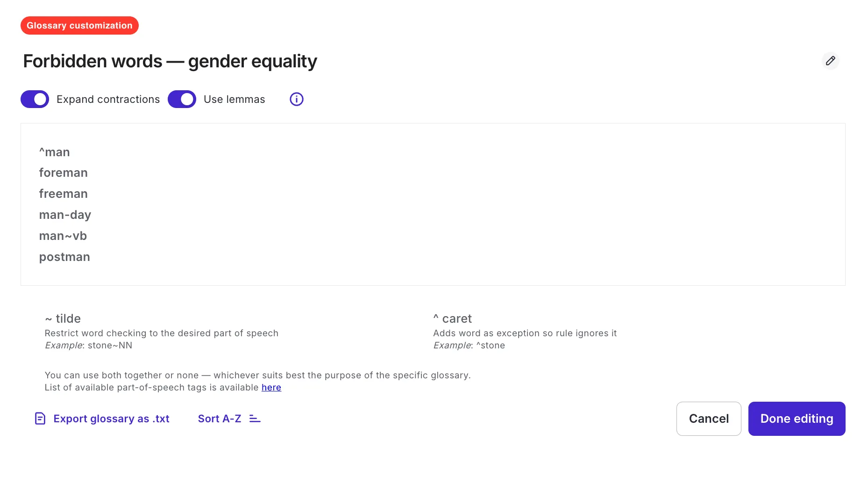Click the pencil edit title icon
Viewport: 868px width, 477px height.
tap(830, 61)
